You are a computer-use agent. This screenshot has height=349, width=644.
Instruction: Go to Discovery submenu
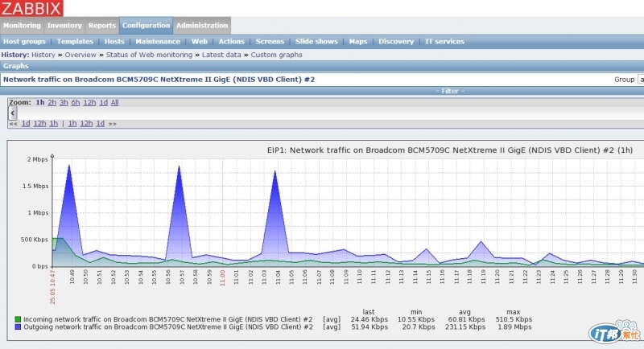(x=396, y=42)
